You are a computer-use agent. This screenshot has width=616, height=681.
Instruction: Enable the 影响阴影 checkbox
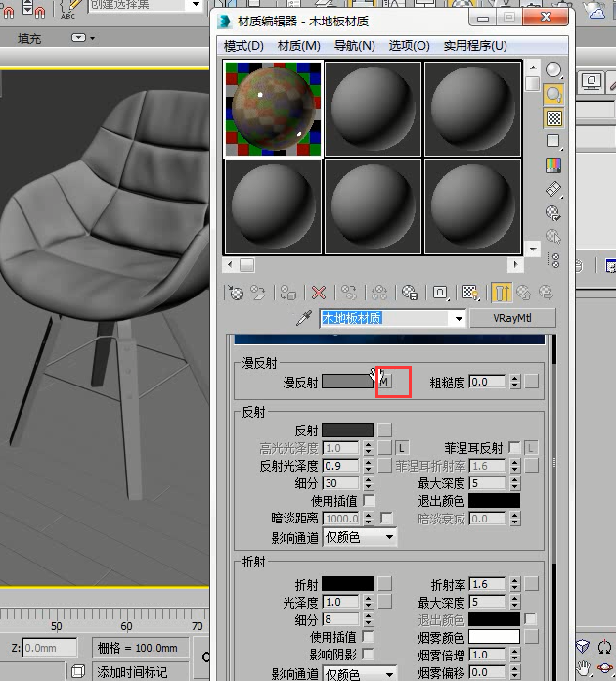pos(368,654)
